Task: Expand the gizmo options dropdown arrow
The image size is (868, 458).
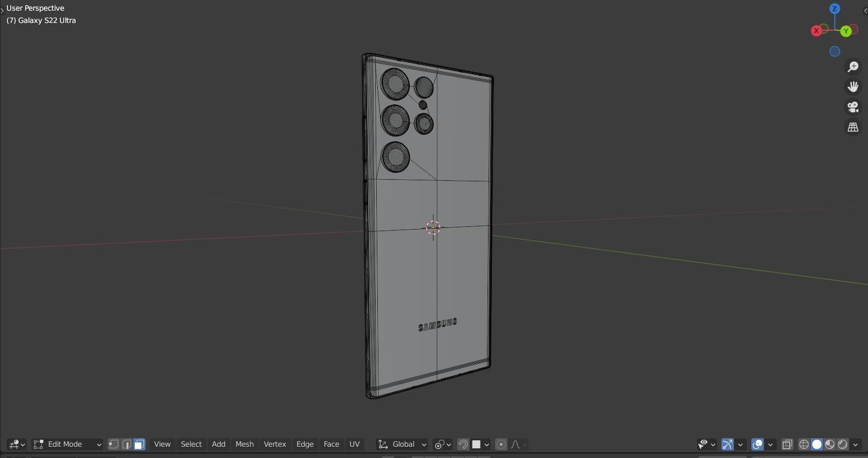Action: coord(740,444)
